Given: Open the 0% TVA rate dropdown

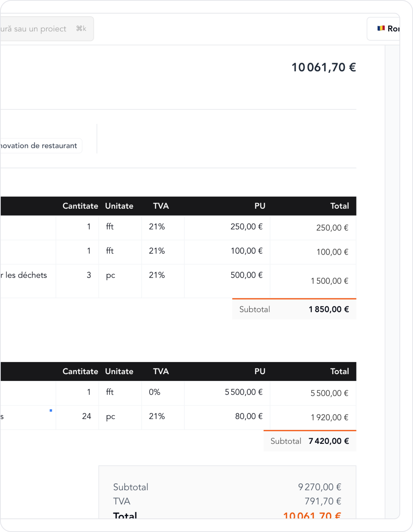Looking at the screenshot, I should coord(154,392).
